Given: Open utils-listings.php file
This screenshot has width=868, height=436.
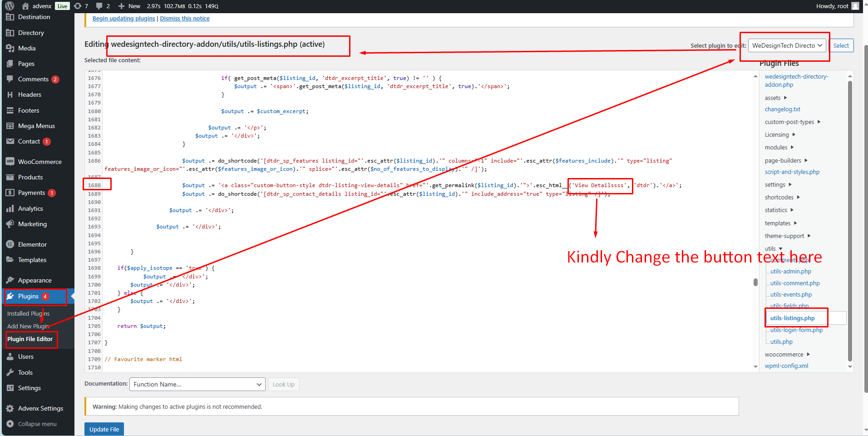Looking at the screenshot, I should pyautogui.click(x=792, y=318).
